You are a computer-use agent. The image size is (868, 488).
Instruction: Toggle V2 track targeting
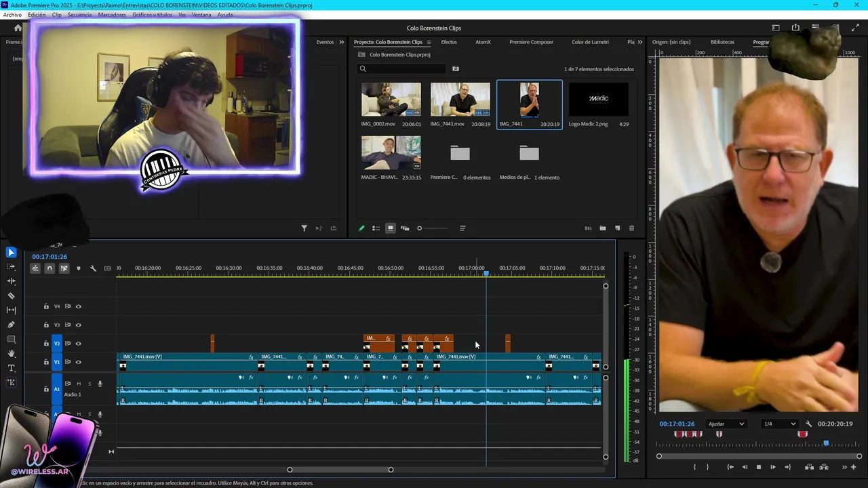click(57, 344)
